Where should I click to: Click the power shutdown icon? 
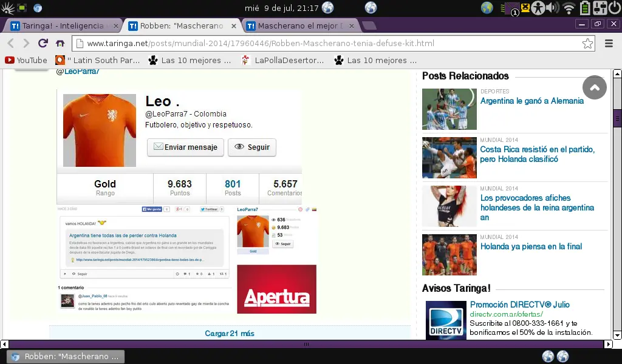coord(615,8)
